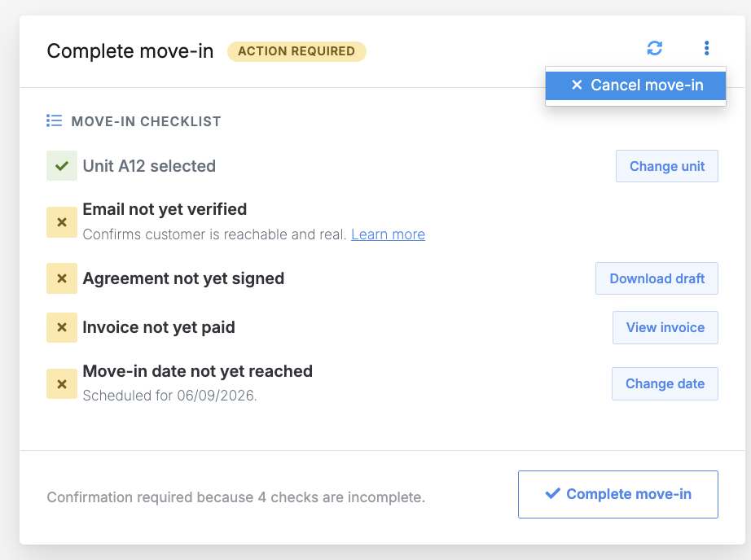Click yellow X status for Email not verified
Viewport: 751px width, 560px height.
pyautogui.click(x=62, y=222)
